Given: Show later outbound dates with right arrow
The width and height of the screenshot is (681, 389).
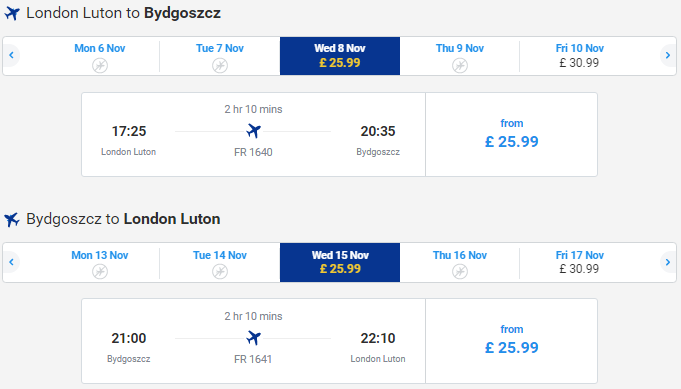Looking at the screenshot, I should (x=668, y=55).
